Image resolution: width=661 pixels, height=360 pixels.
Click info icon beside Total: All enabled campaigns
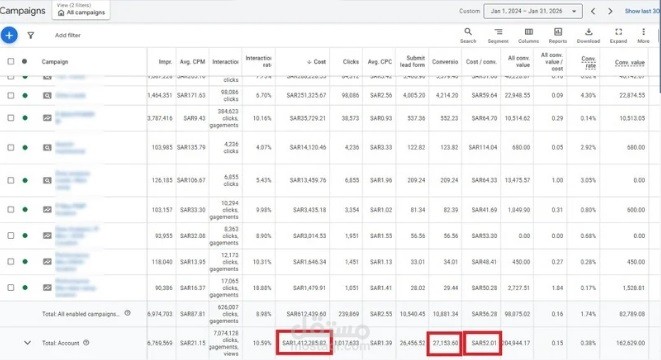(127, 313)
